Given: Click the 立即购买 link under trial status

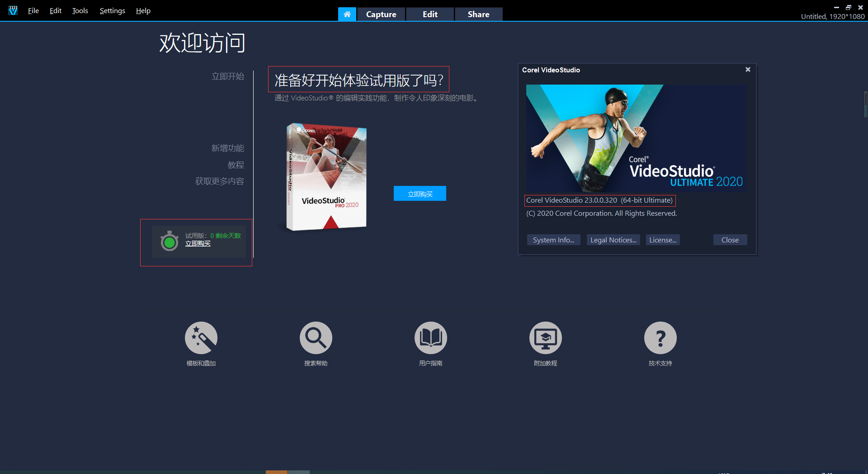Looking at the screenshot, I should tap(198, 244).
